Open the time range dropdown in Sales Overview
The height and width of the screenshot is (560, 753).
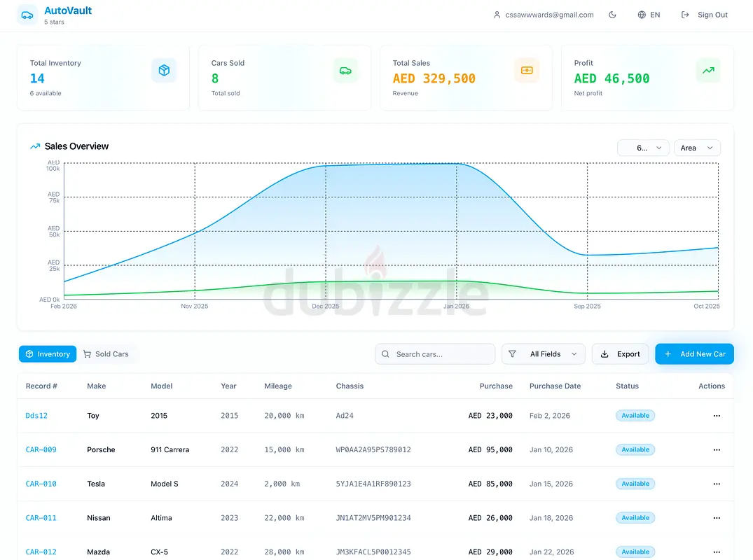point(642,148)
